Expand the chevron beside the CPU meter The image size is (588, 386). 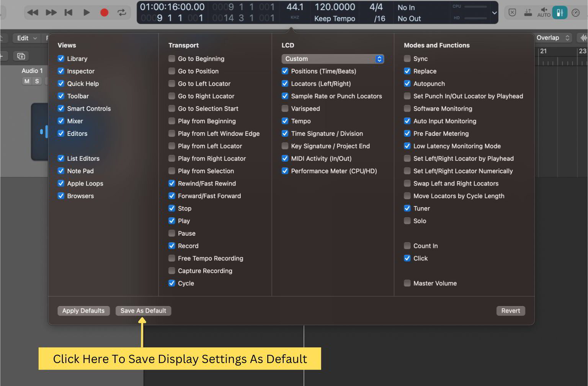tap(494, 12)
